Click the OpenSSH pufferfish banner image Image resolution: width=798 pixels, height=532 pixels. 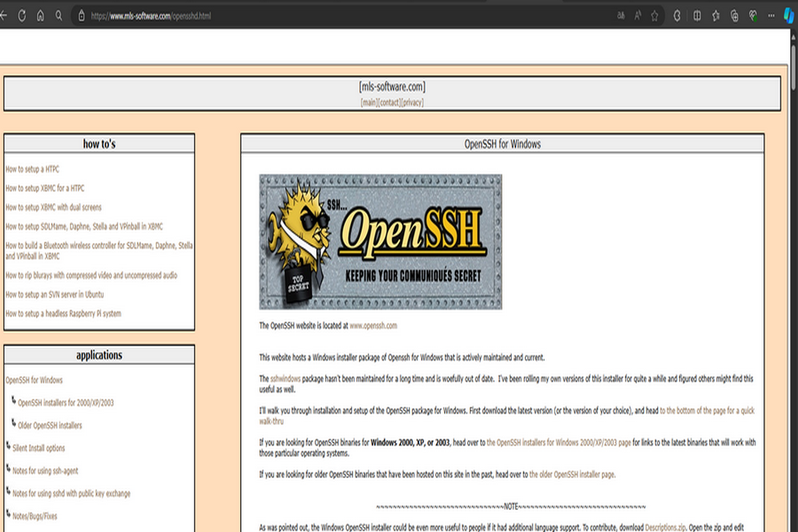[x=380, y=242]
